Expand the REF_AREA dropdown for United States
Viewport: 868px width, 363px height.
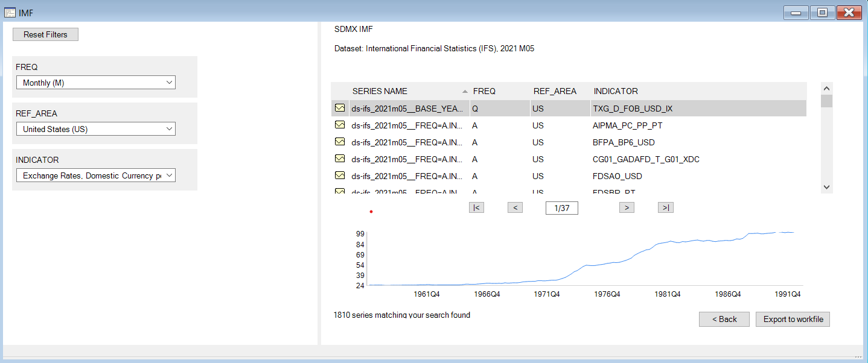coord(95,129)
